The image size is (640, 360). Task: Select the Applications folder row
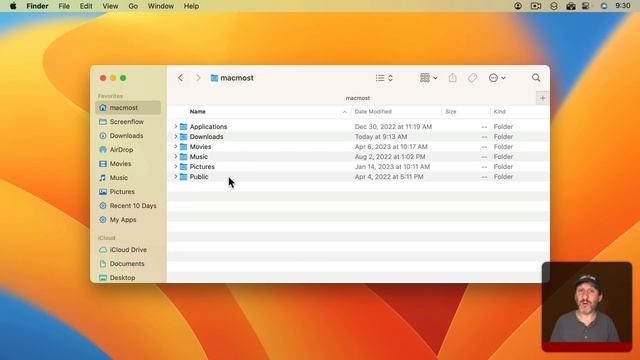358,127
